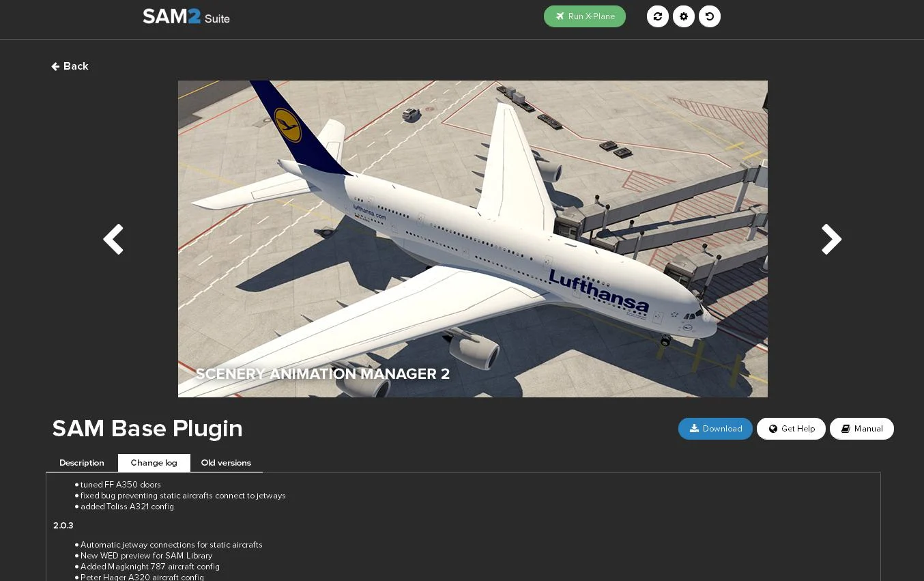Viewport: 924px width, 581px height.
Task: Download the SAM Base Plugin
Action: (715, 429)
